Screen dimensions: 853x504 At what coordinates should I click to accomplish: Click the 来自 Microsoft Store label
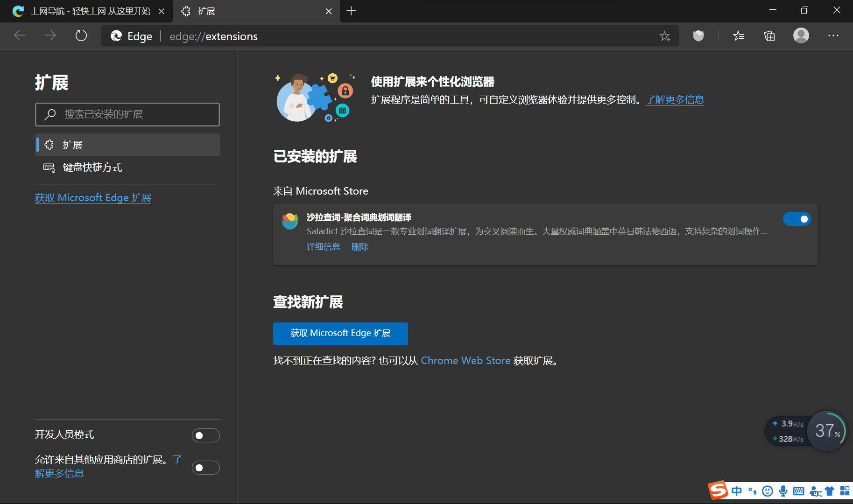[x=321, y=191]
